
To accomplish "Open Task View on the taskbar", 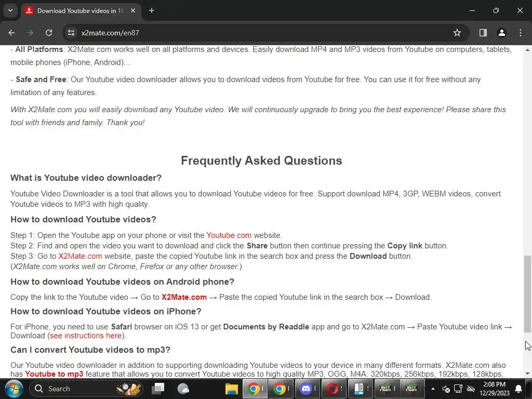I will point(157,389).
